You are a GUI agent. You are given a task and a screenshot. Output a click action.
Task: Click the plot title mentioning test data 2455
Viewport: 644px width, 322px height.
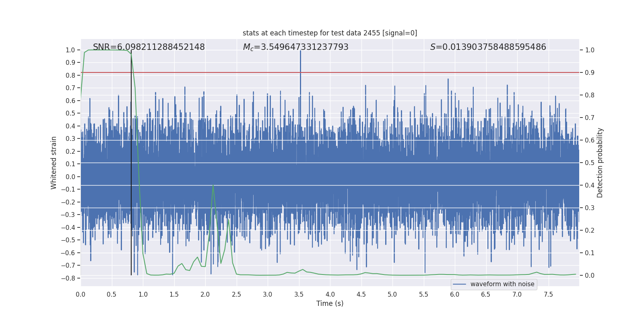330,33
